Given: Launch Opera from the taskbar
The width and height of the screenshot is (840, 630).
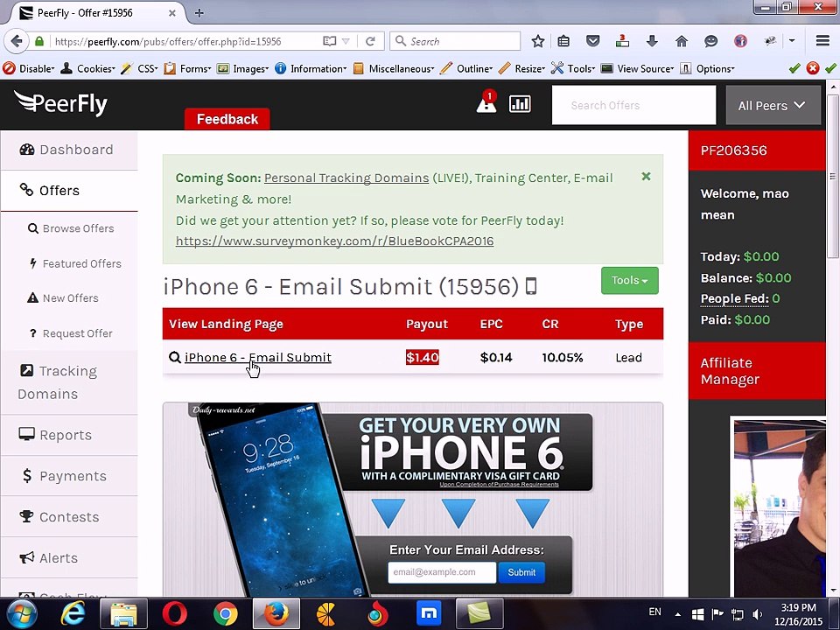Looking at the screenshot, I should 175,614.
